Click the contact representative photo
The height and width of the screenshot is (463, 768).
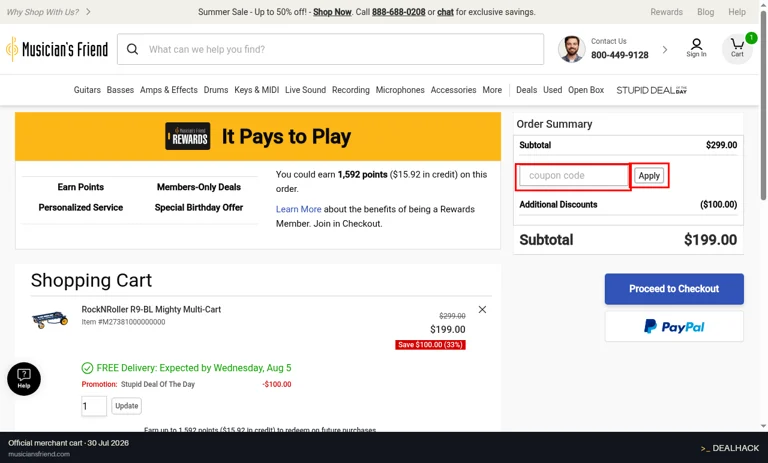[572, 49]
